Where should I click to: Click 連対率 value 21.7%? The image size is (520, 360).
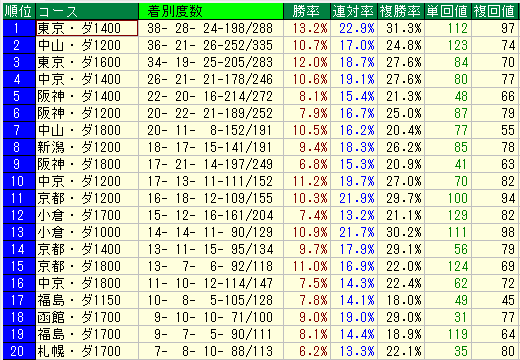[x=354, y=232]
